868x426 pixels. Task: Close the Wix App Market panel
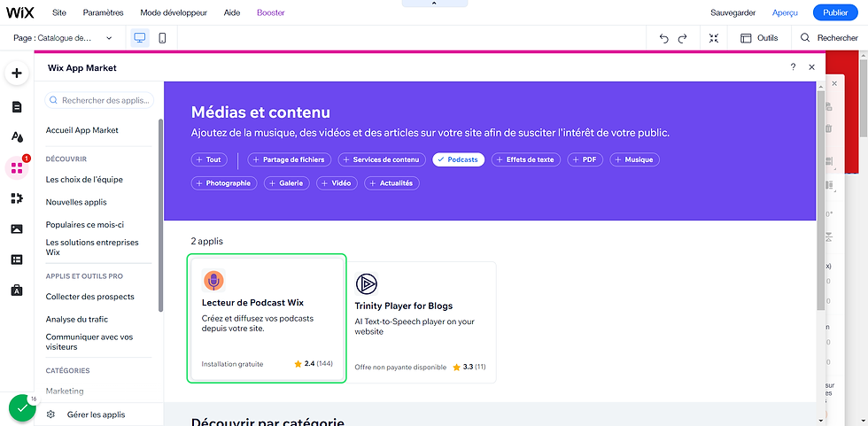pos(811,67)
